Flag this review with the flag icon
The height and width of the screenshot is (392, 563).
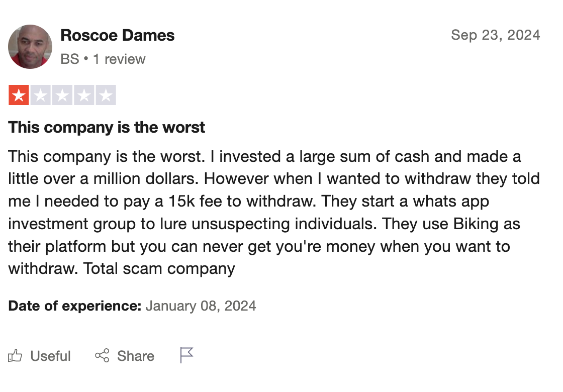pos(186,355)
